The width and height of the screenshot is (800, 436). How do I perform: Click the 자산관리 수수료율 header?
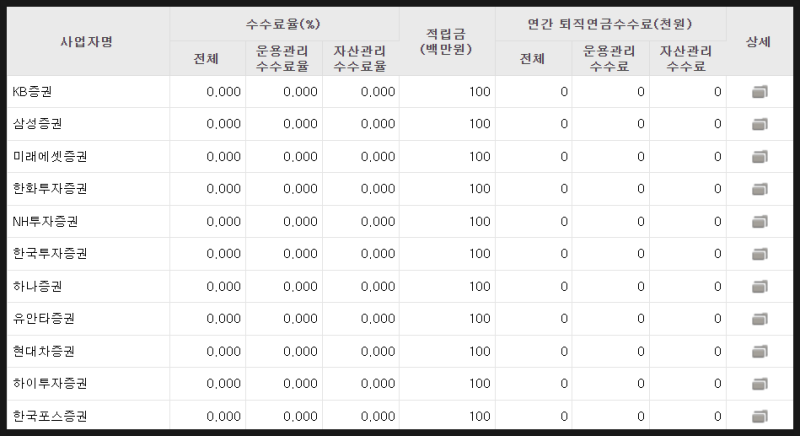pos(360,59)
